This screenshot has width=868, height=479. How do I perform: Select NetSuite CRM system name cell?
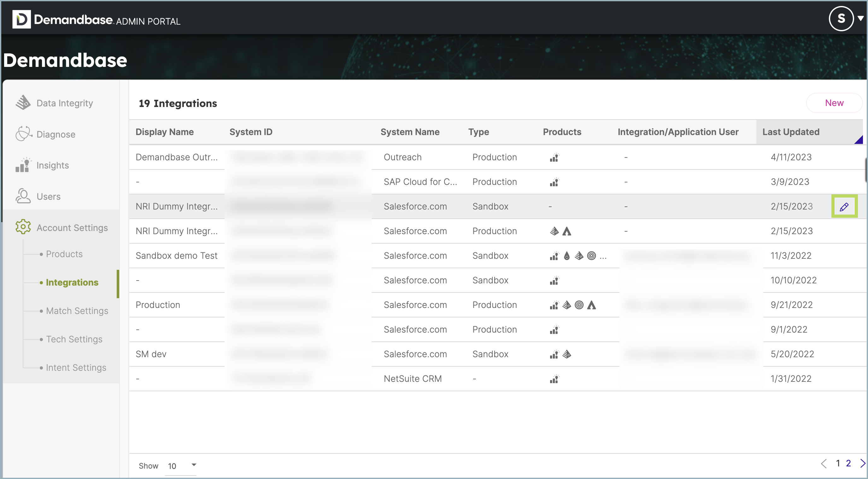click(413, 379)
